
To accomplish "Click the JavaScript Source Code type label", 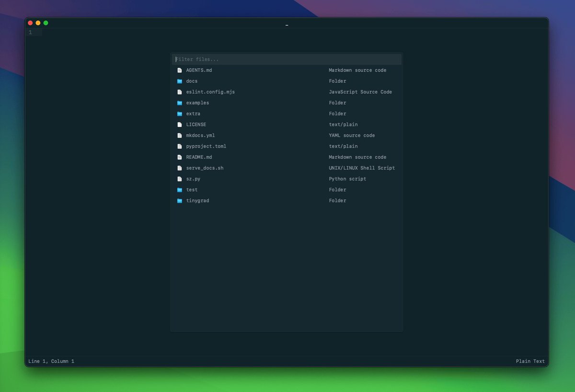I will tap(360, 92).
